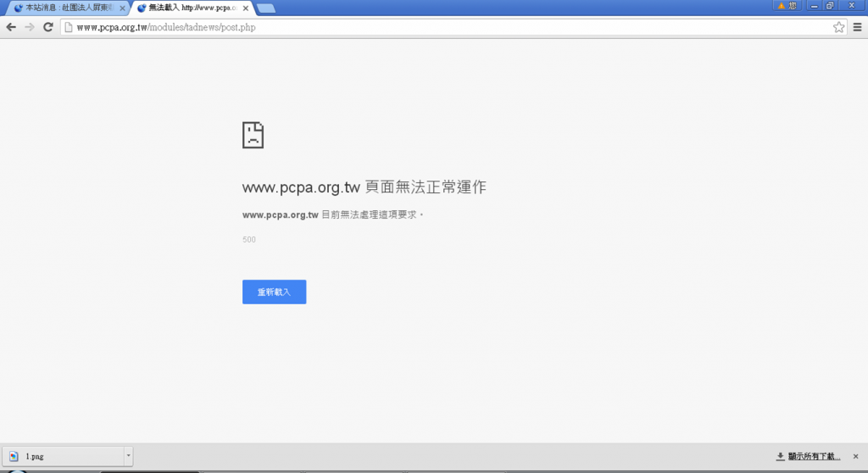This screenshot has width=868, height=473.
Task: Dismiss the downloads bar
Action: pyautogui.click(x=855, y=456)
